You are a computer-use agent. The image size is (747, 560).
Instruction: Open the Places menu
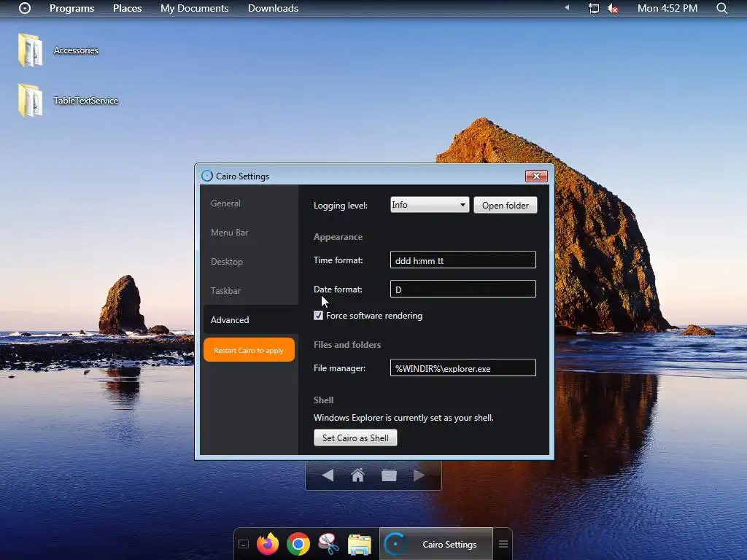[127, 8]
